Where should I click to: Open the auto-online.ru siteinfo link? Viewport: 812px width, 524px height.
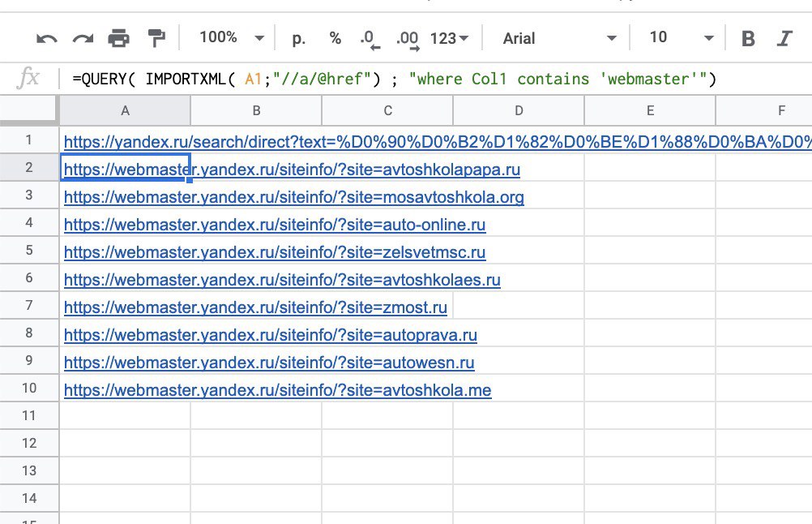tap(275, 225)
